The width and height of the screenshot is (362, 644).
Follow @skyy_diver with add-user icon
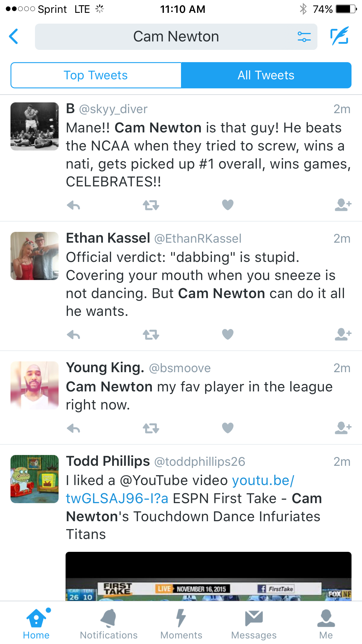click(x=343, y=205)
